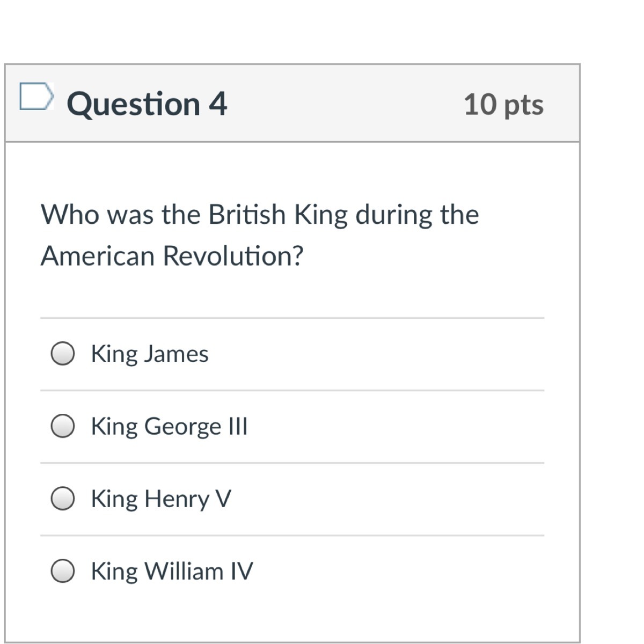This screenshot has height=644, width=644.
Task: Pick the King Henry V radio button
Action: 63,499
